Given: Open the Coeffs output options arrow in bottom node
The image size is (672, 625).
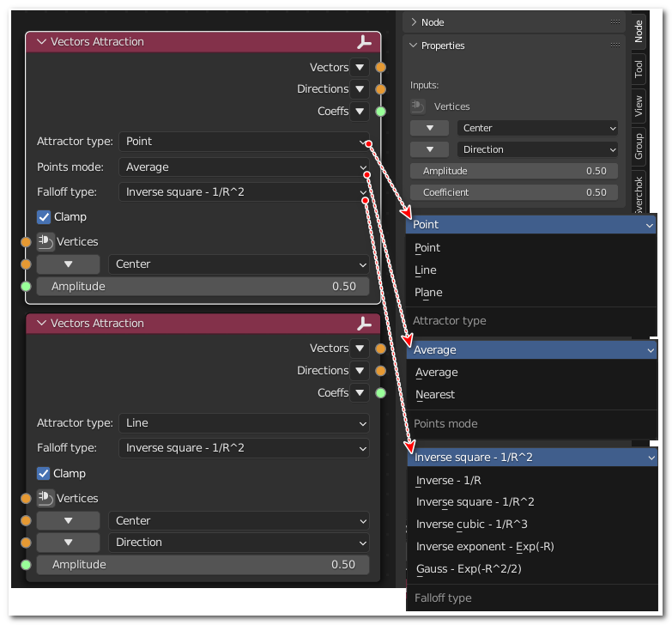Looking at the screenshot, I should pos(360,392).
